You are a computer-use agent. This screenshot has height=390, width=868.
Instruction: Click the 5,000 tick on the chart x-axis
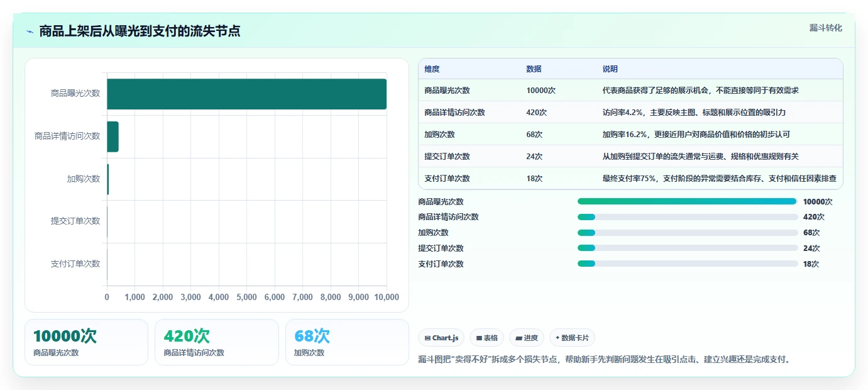(246, 297)
